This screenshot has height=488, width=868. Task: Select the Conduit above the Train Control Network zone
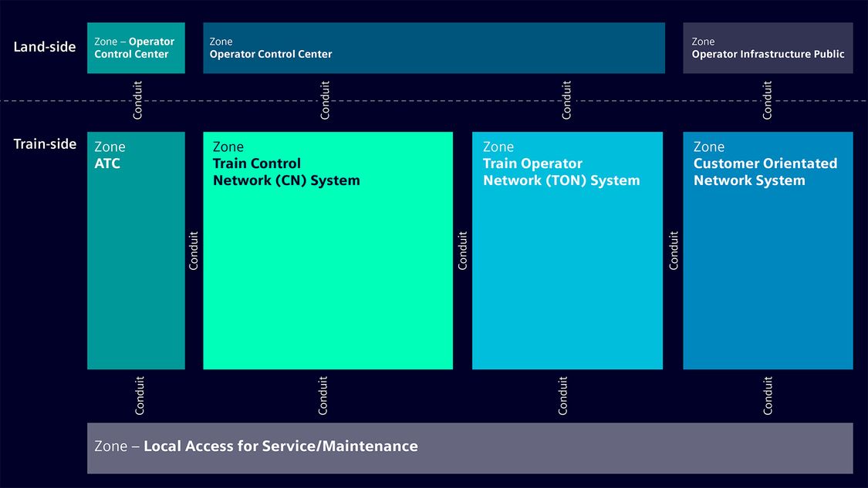pyautogui.click(x=325, y=100)
